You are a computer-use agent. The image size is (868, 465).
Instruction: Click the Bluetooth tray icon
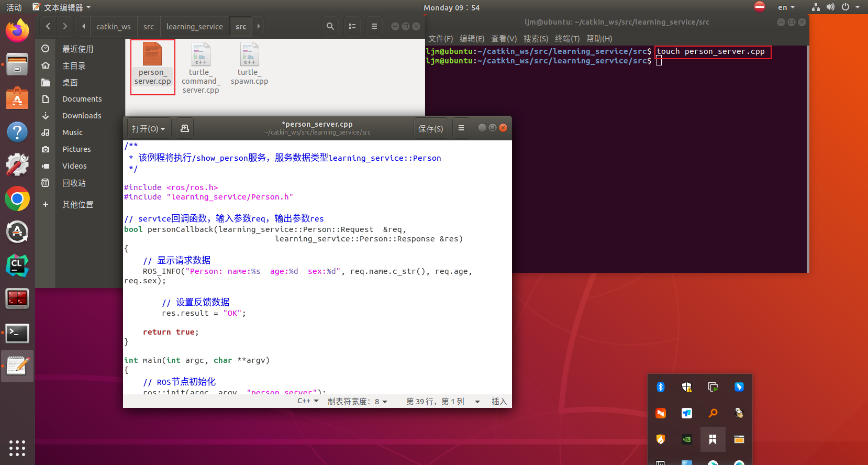click(x=661, y=387)
